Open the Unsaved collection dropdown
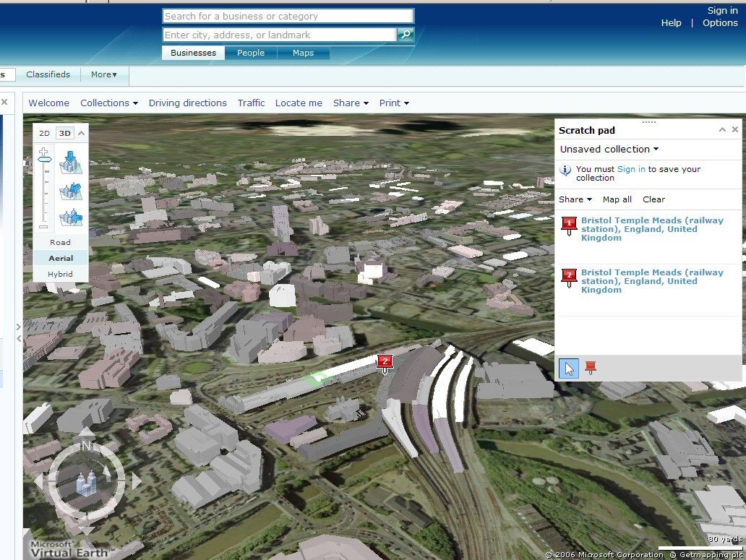 point(609,149)
